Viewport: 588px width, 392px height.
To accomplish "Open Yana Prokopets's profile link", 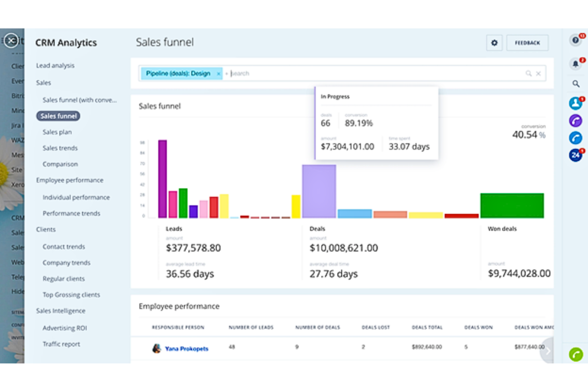I will point(186,349).
